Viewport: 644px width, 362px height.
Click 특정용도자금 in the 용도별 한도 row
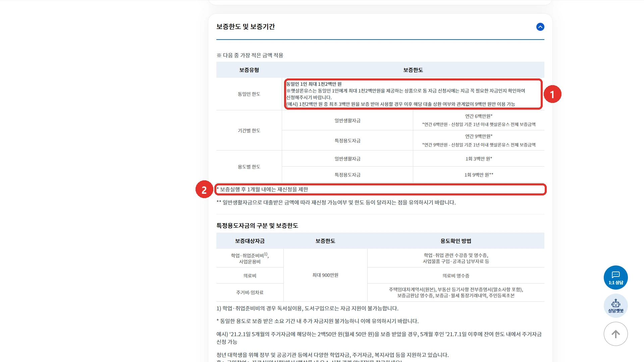[347, 175]
